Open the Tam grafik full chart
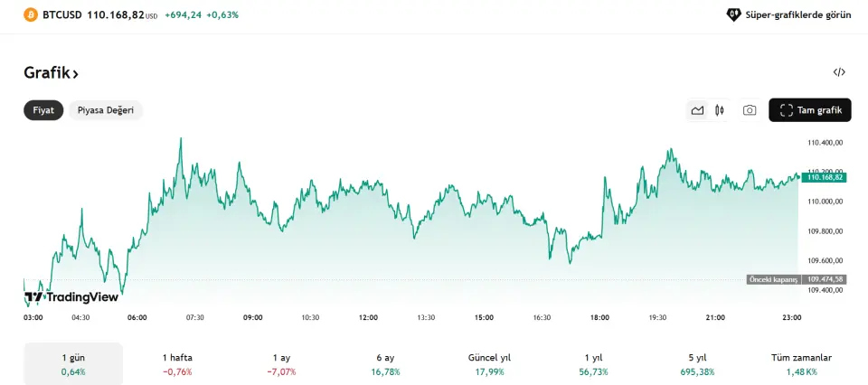The height and width of the screenshot is (385, 868). [x=810, y=110]
